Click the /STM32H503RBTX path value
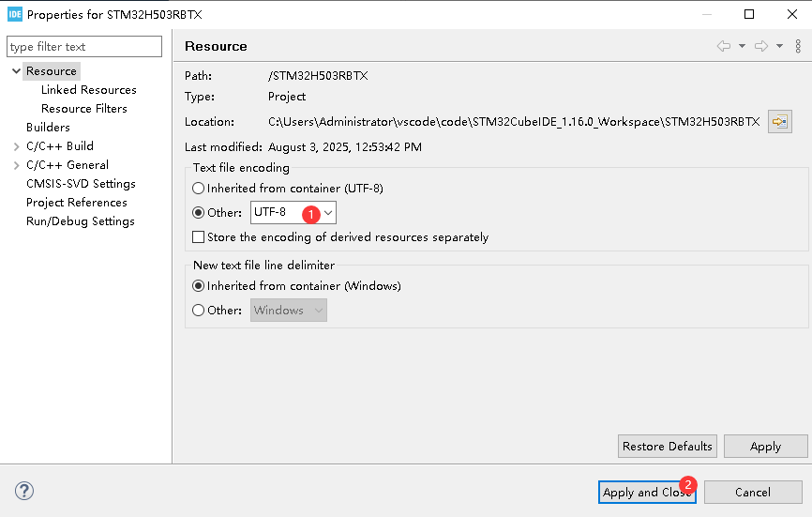 tap(318, 76)
